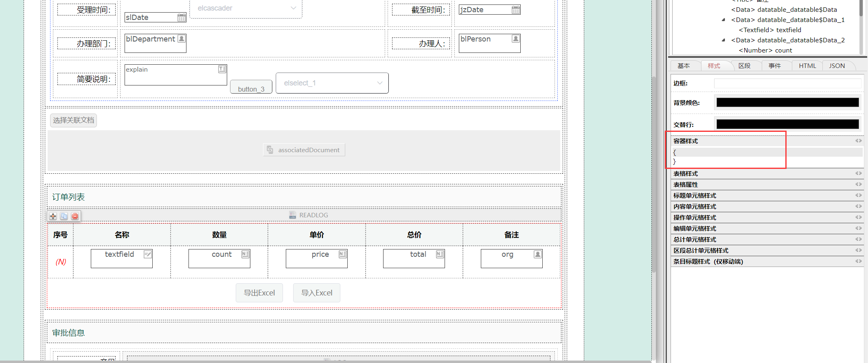868x363 pixels.
Task: Expand the 总计单元格样式 section
Action: click(x=767, y=239)
